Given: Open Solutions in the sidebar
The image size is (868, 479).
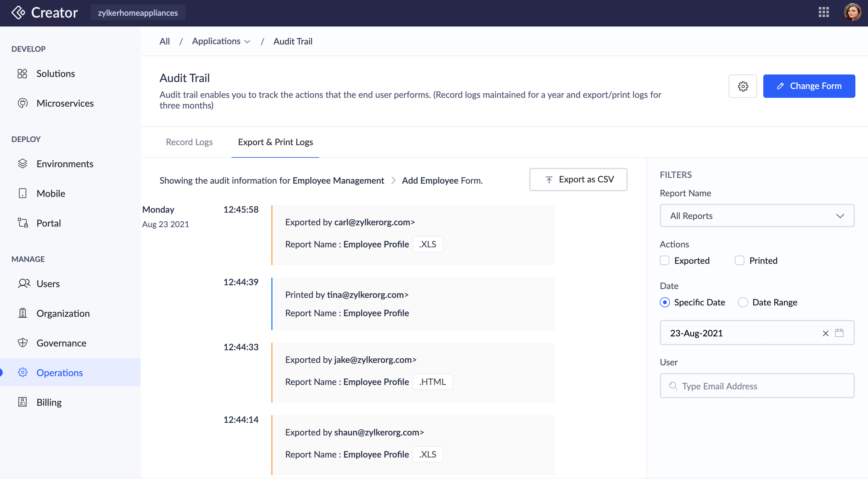Looking at the screenshot, I should point(70,74).
